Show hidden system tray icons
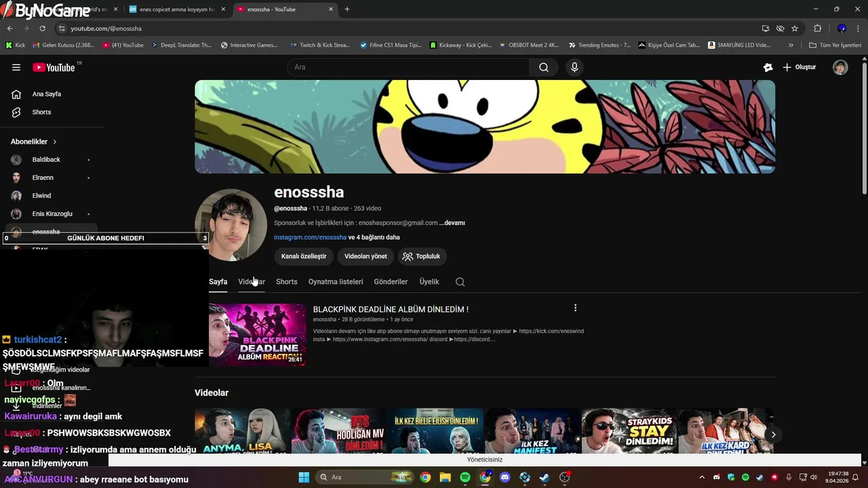 702,477
